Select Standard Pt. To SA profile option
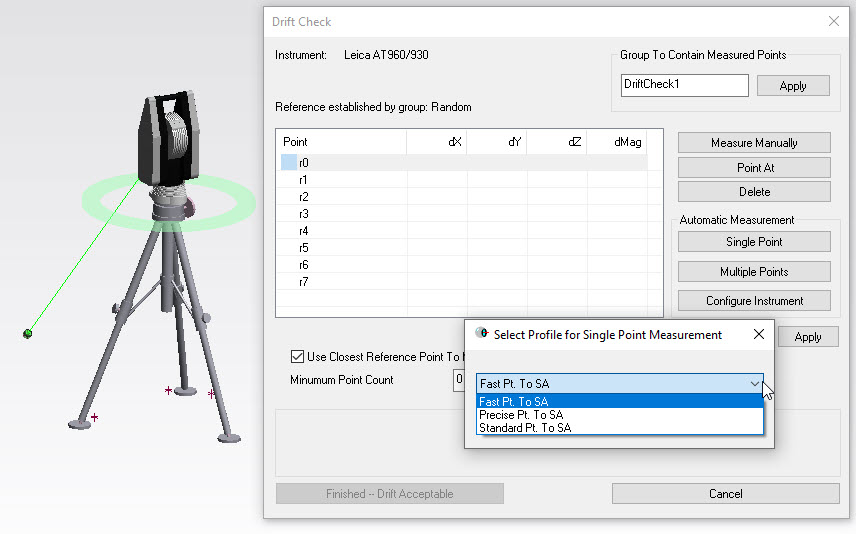This screenshot has height=534, width=856. (525, 428)
